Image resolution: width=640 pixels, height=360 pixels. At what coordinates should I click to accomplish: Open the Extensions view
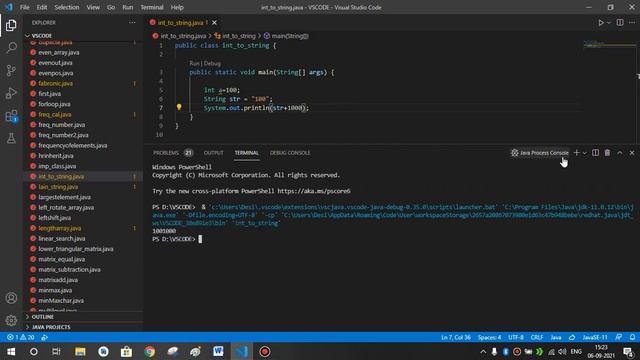tap(11, 116)
